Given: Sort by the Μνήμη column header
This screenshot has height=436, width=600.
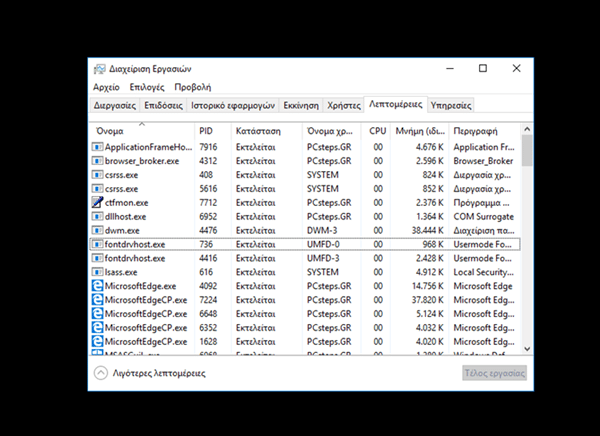Looking at the screenshot, I should pyautogui.click(x=419, y=131).
